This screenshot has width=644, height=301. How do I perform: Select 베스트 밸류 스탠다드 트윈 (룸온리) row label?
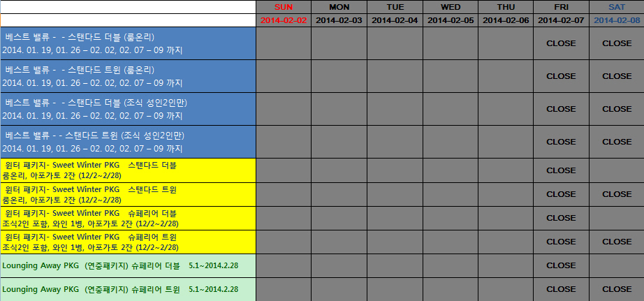point(128,76)
